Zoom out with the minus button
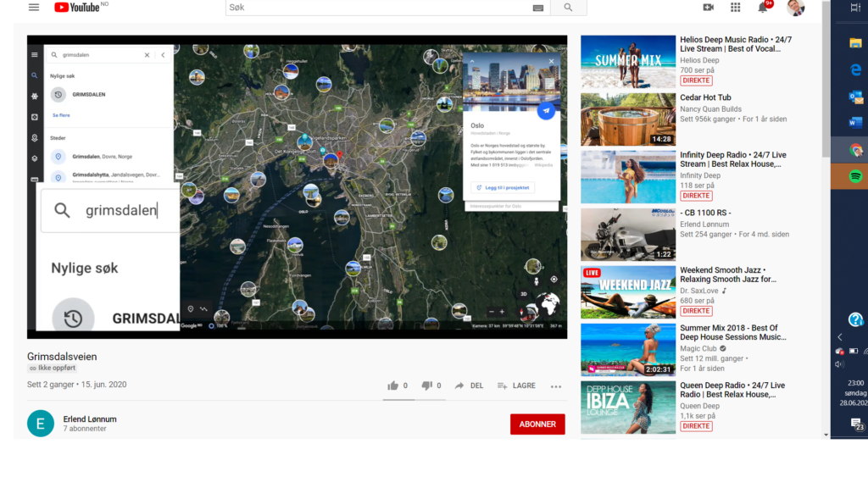Viewport: 868px width, 488px height. [492, 312]
